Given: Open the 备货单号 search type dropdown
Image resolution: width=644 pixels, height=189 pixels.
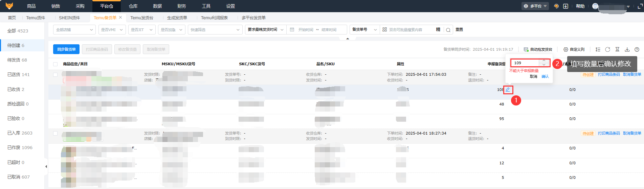Looking at the screenshot, I should click(364, 30).
